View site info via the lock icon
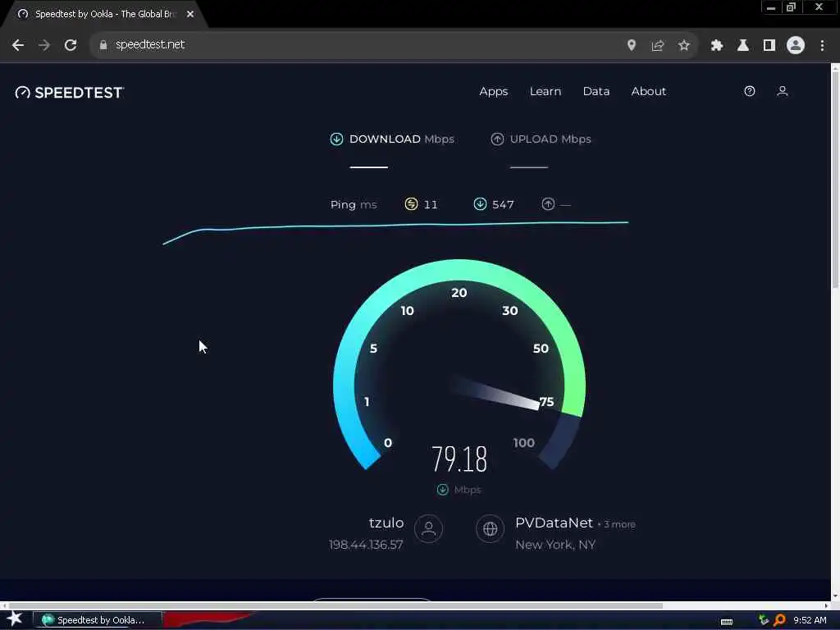Image resolution: width=840 pixels, height=630 pixels. 103,45
